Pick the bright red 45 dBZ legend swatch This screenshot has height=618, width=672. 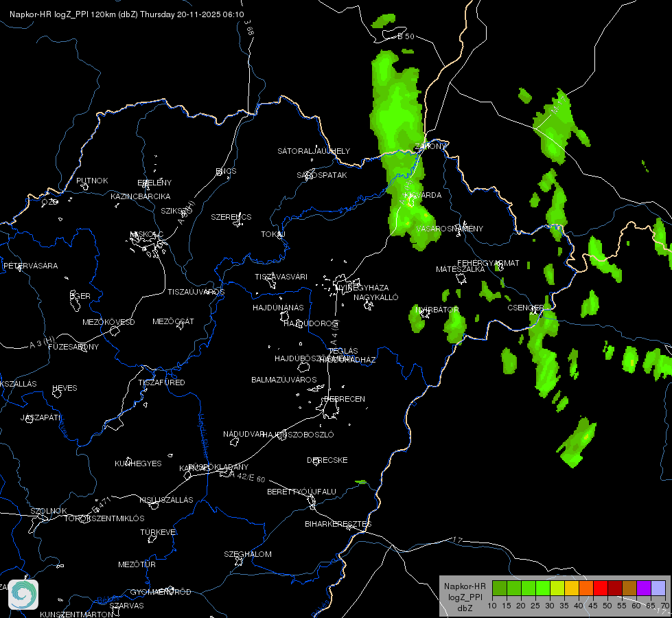click(x=601, y=588)
